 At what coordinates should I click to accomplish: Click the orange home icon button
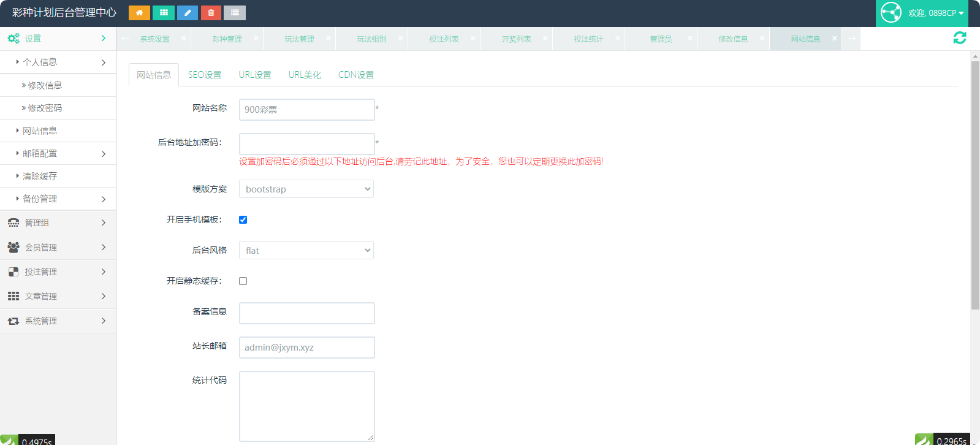coord(139,13)
